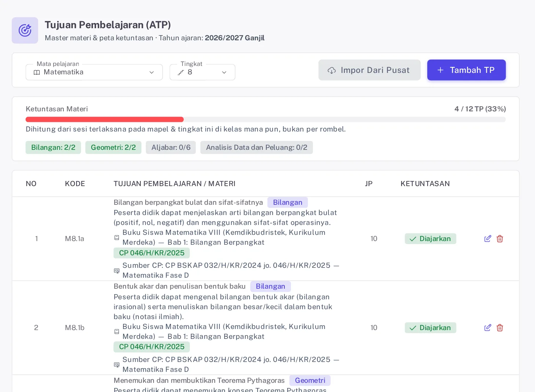This screenshot has height=392, width=535.
Task: Click certificate icon beside M8.1a Sumber CP
Action: click(117, 270)
